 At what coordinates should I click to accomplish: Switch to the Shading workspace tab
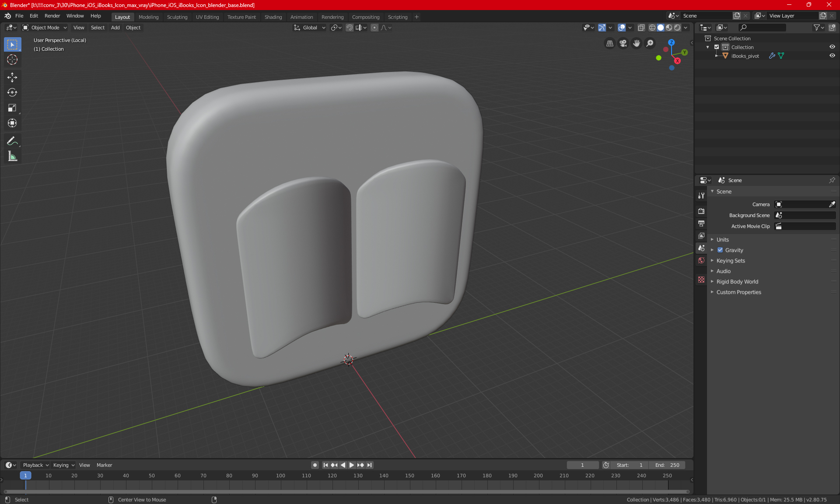point(273,17)
